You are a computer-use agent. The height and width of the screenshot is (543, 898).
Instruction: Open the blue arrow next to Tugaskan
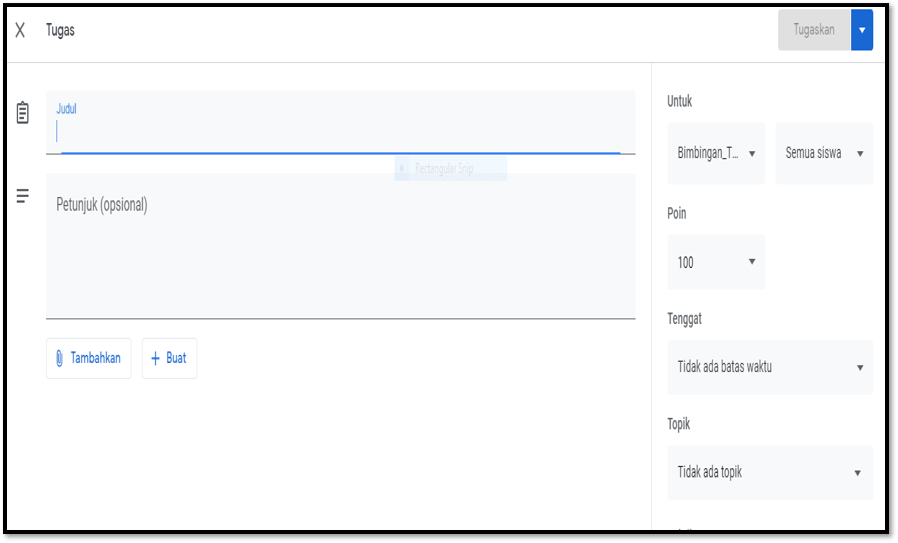(x=862, y=30)
